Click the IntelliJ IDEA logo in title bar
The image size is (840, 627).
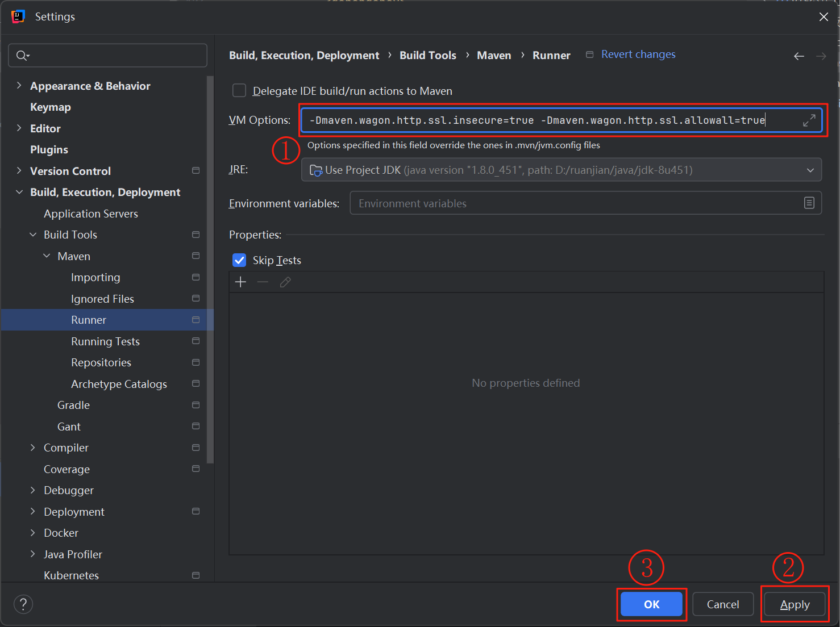[x=18, y=16]
